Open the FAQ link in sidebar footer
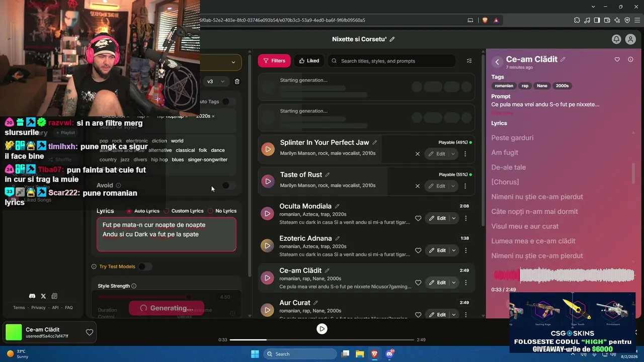This screenshot has width=644, height=362. pos(69,308)
